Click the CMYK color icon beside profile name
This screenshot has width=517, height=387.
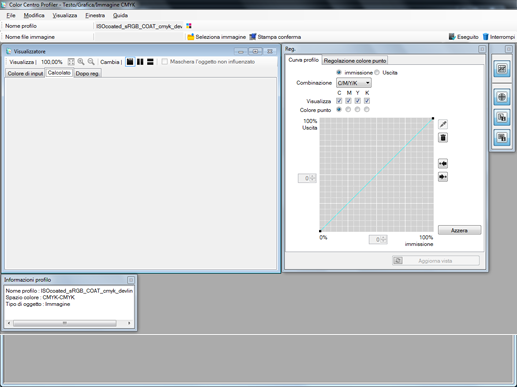click(x=189, y=26)
